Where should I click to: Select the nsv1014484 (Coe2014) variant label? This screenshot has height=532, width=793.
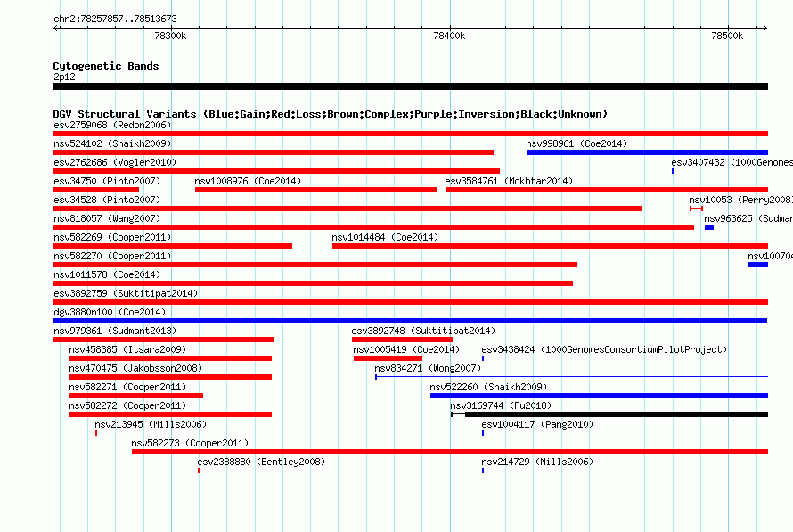coord(385,237)
